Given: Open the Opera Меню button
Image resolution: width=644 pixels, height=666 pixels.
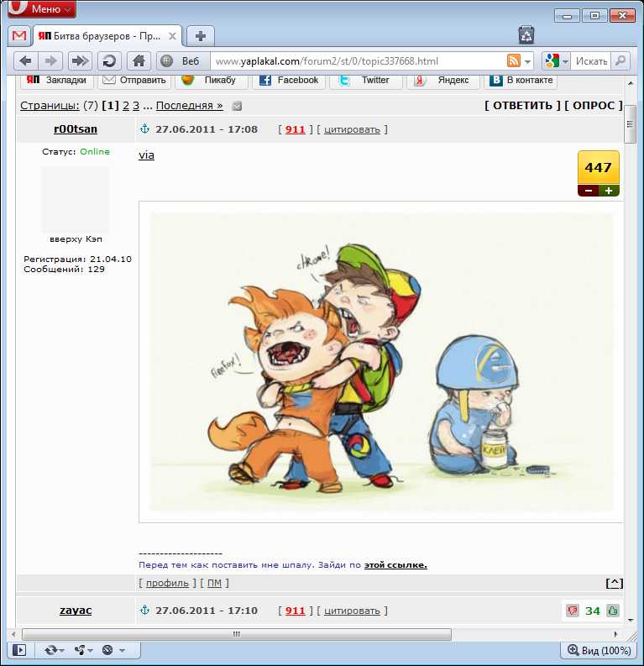Looking at the screenshot, I should 42,9.
